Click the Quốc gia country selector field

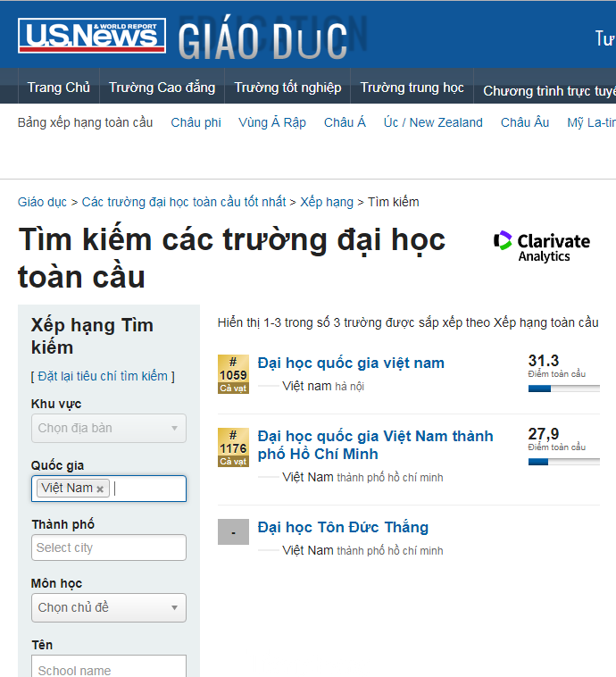[x=147, y=489]
